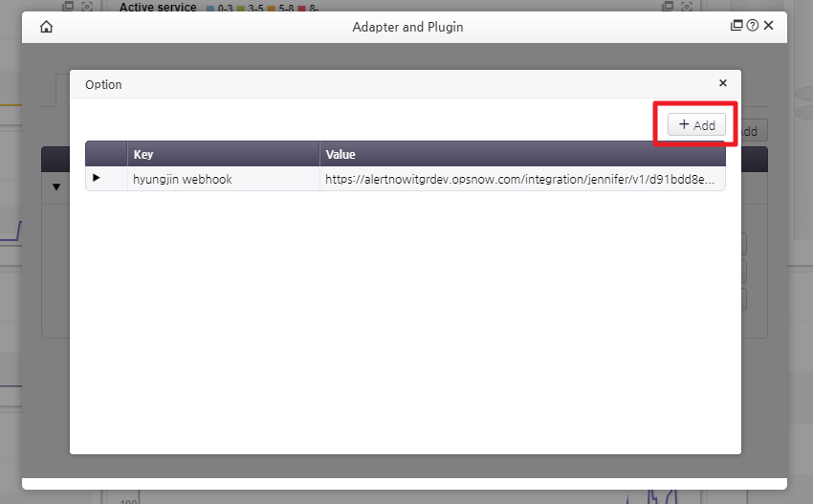This screenshot has width=813, height=504.
Task: Click the green 3-5 legend swatch
Action: click(x=241, y=9)
